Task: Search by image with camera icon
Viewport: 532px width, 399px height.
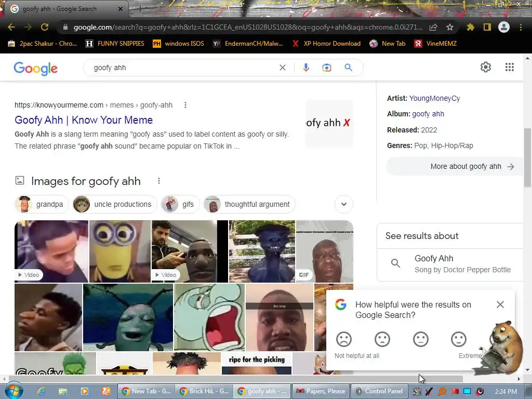Action: click(x=327, y=68)
